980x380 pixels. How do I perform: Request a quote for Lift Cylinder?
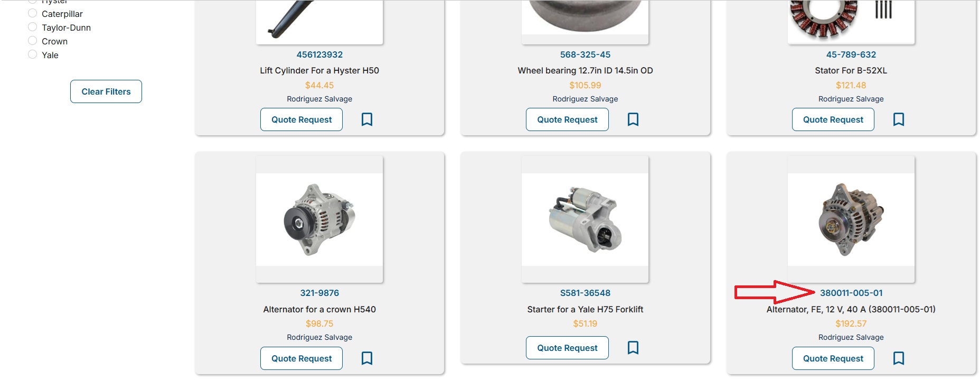pyautogui.click(x=301, y=119)
